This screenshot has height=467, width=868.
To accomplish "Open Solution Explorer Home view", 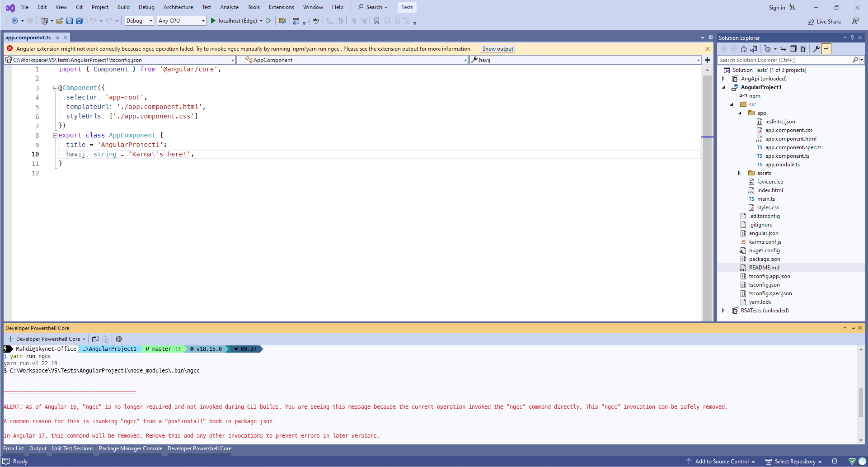I will (x=744, y=49).
